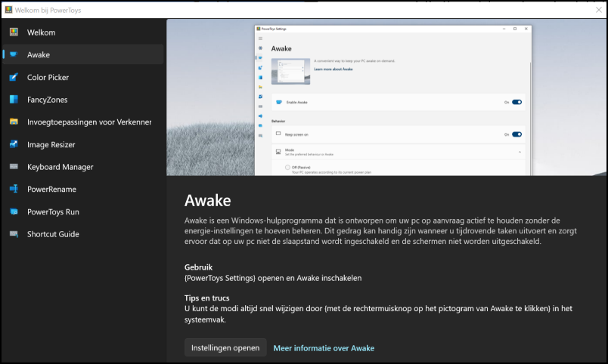Click the Keyboard Manager keyboard icon

[x=14, y=166]
